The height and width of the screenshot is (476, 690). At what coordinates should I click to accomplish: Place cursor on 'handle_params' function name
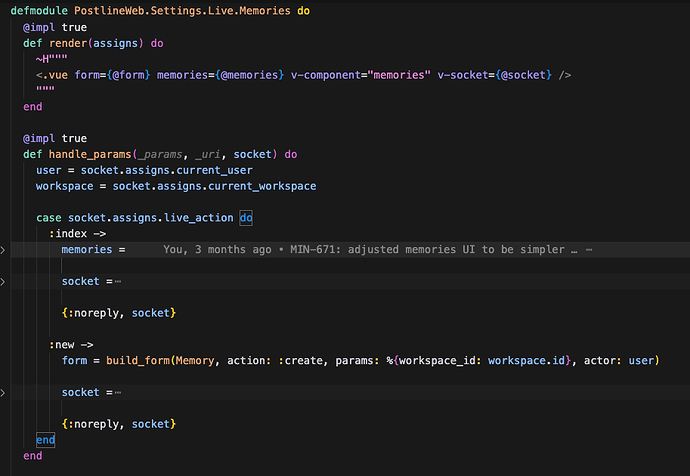tap(90, 154)
